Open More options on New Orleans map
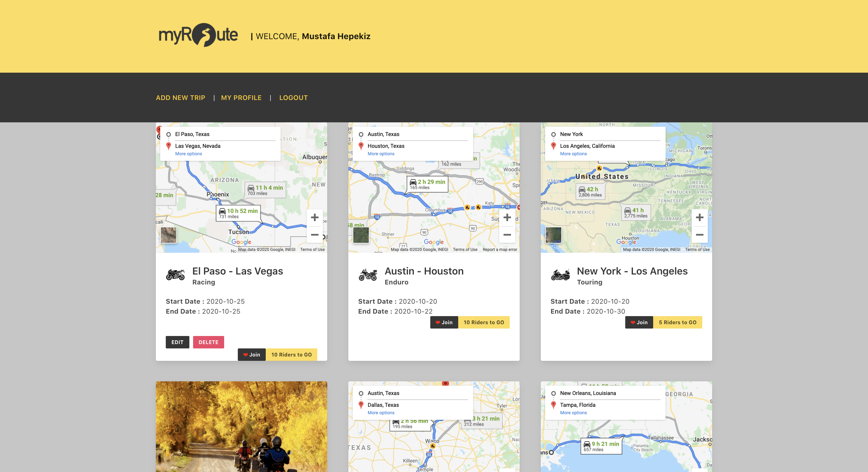 pos(573,413)
